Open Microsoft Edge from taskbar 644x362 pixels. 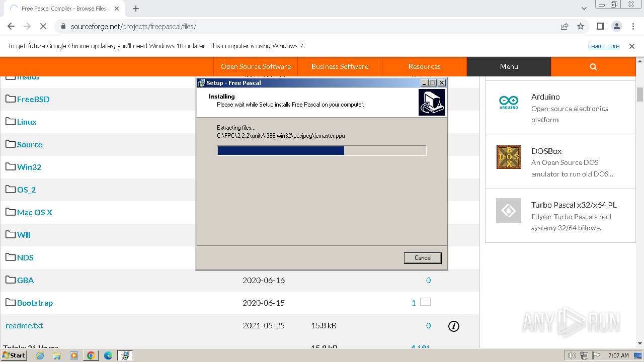point(108,355)
